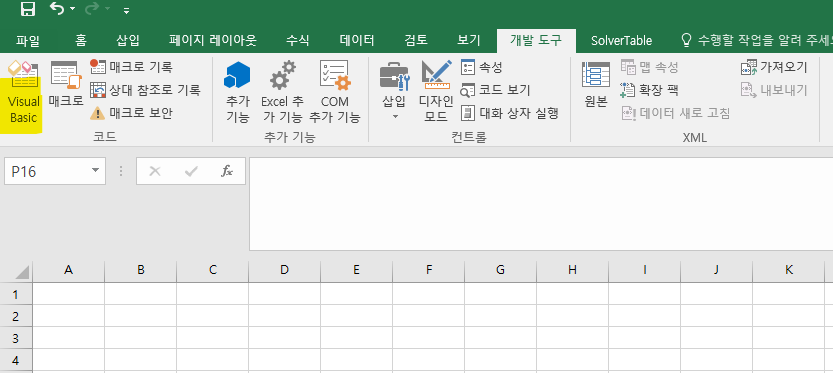Click the 수행할 작업을 알려 주세요 search box

click(756, 40)
